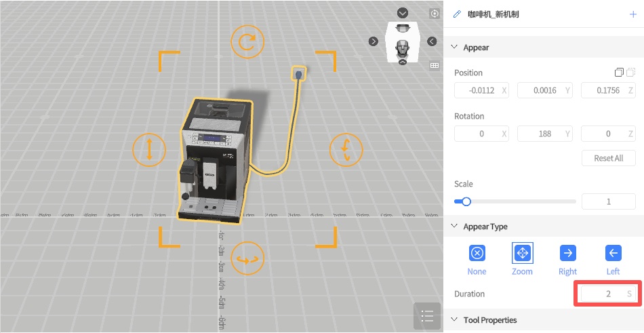
Task: Click the tilt rotation gizmo right of model
Action: pyautogui.click(x=346, y=149)
